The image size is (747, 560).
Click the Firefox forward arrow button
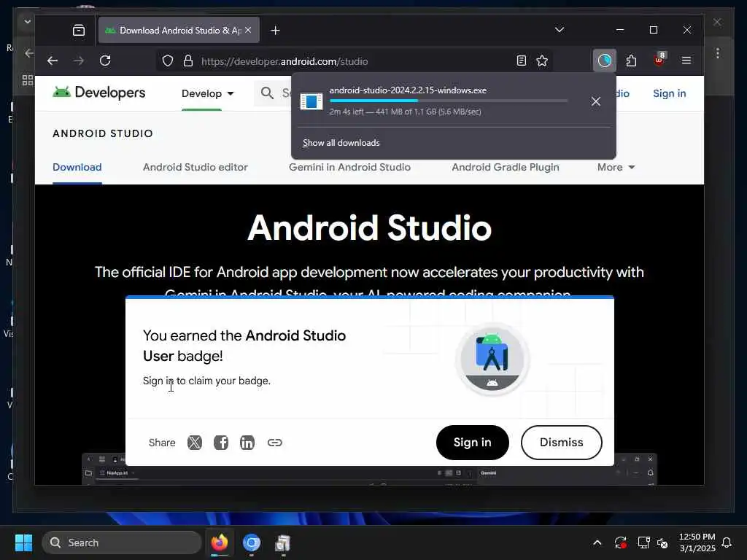[x=79, y=61]
